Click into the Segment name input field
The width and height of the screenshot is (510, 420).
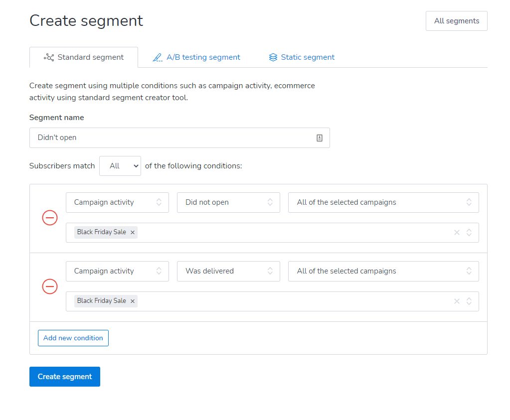tap(170, 138)
